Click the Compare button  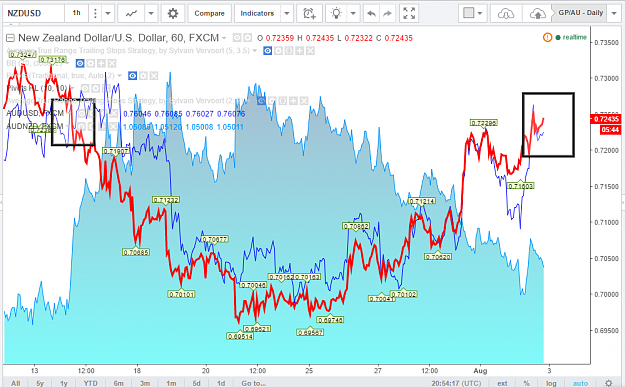pyautogui.click(x=209, y=14)
